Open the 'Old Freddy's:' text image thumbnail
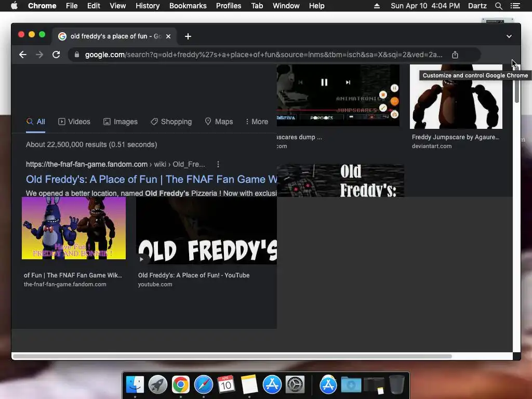 [340, 180]
